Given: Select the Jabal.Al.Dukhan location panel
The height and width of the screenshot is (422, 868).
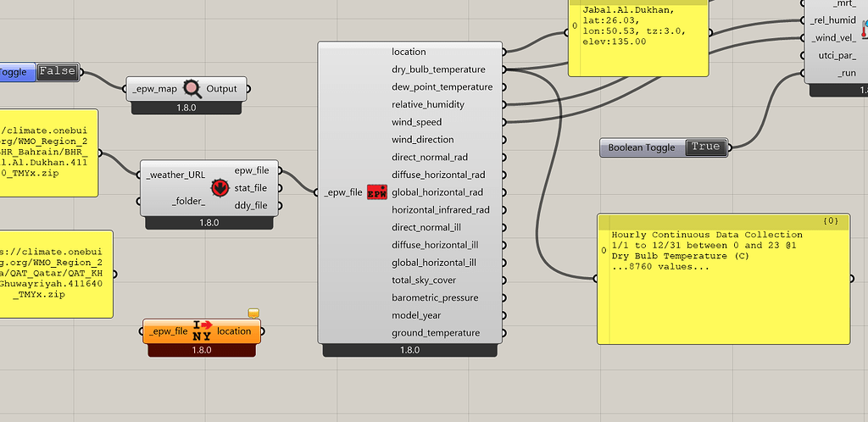Looking at the screenshot, I should 638,38.
